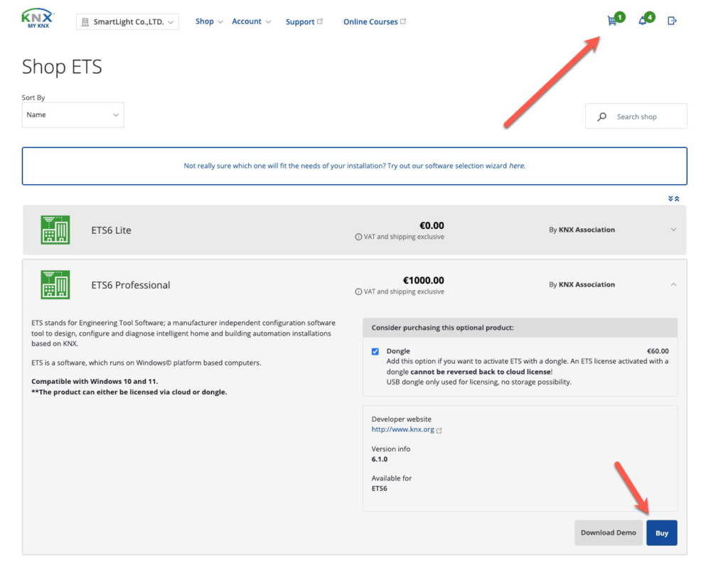Click the KNX My KNX logo

click(x=38, y=18)
